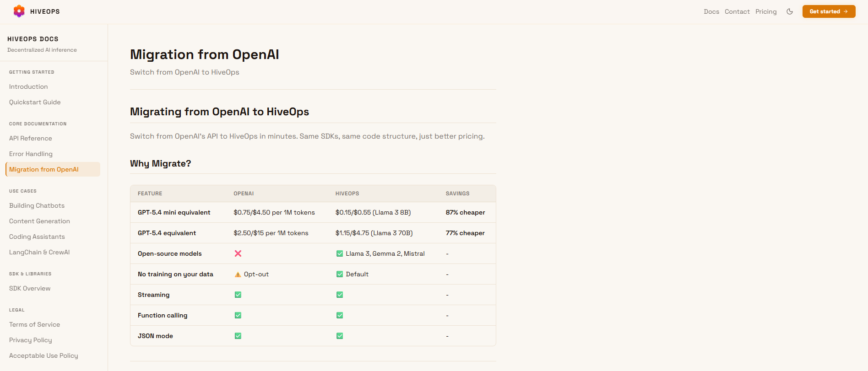Click '$0.75/$4.50 per 1M tokens' cell
The width and height of the screenshot is (868, 371).
click(274, 212)
